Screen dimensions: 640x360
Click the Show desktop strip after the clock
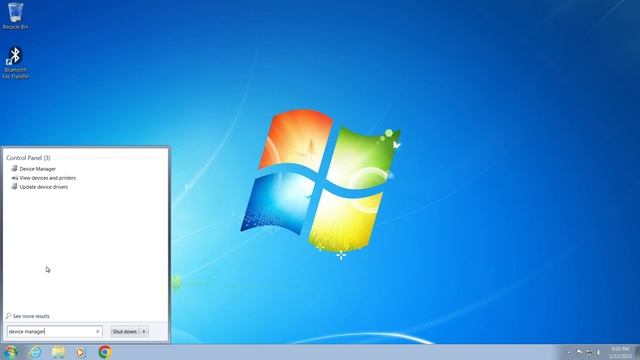637,352
